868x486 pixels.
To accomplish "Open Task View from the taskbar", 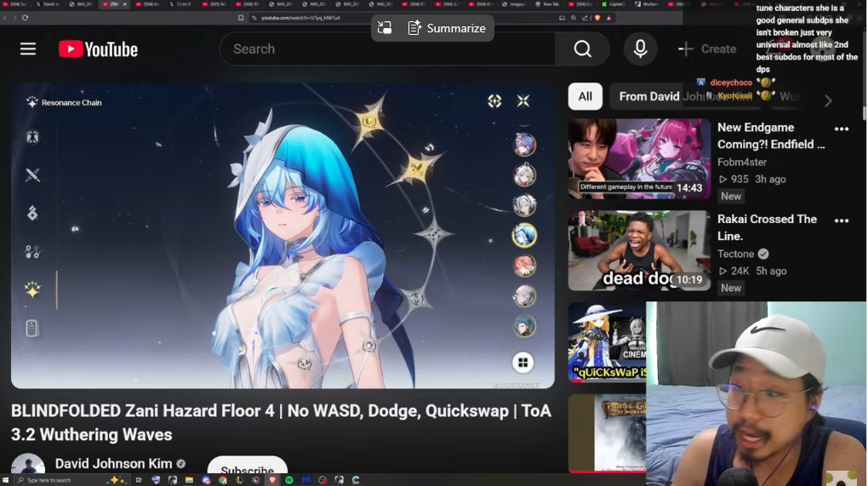I will click(139, 480).
